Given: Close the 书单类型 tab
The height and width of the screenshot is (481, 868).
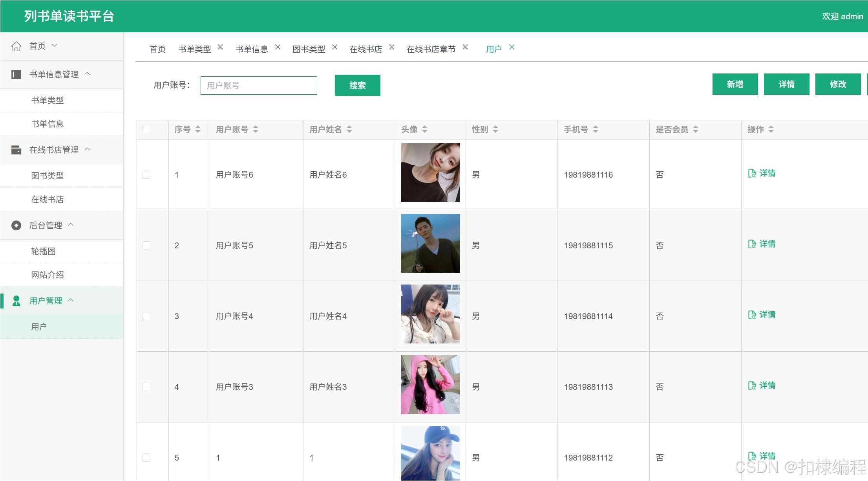Looking at the screenshot, I should click(221, 47).
